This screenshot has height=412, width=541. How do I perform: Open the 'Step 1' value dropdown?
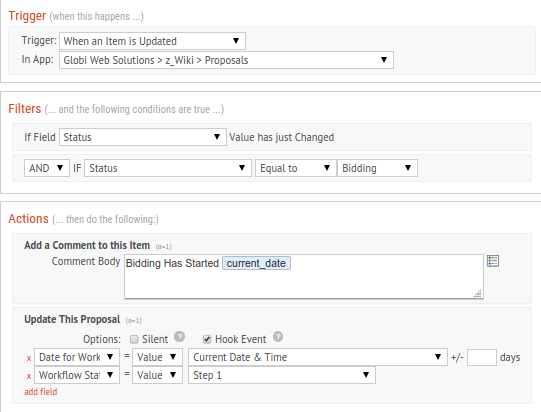point(282,375)
